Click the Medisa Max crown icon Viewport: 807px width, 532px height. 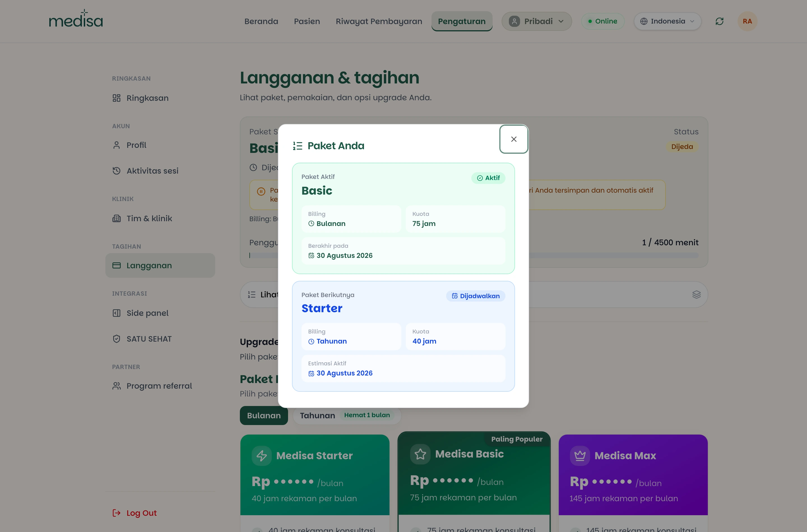pos(580,455)
